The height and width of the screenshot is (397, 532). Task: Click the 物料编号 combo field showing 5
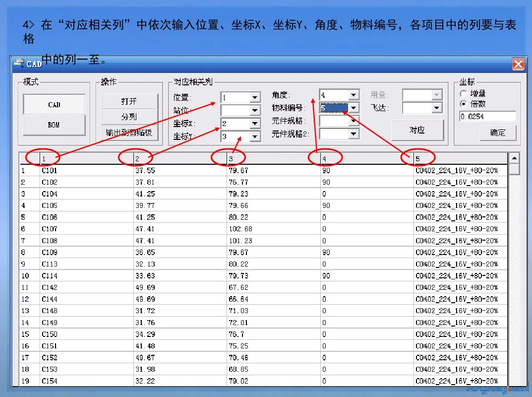(x=335, y=108)
